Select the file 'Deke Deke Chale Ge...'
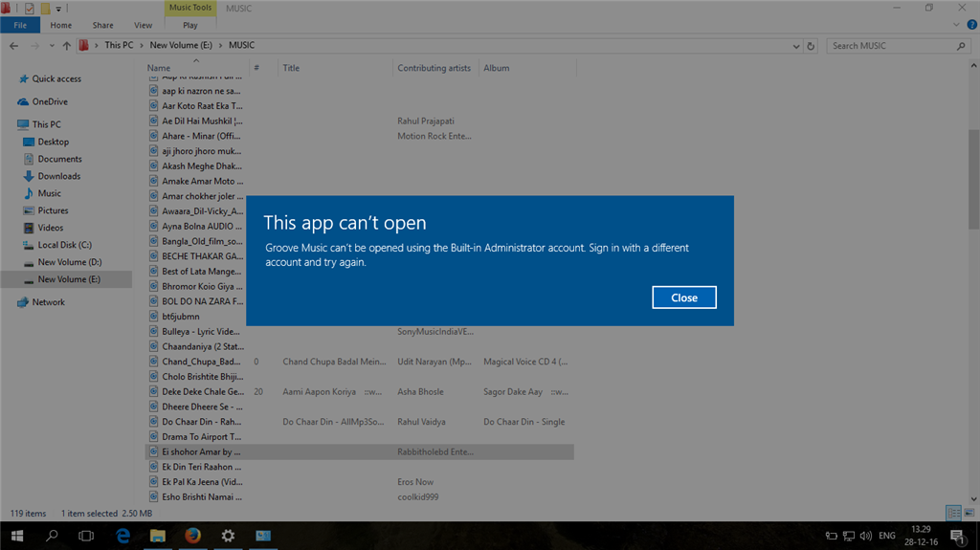This screenshot has width=980, height=550. pos(203,391)
